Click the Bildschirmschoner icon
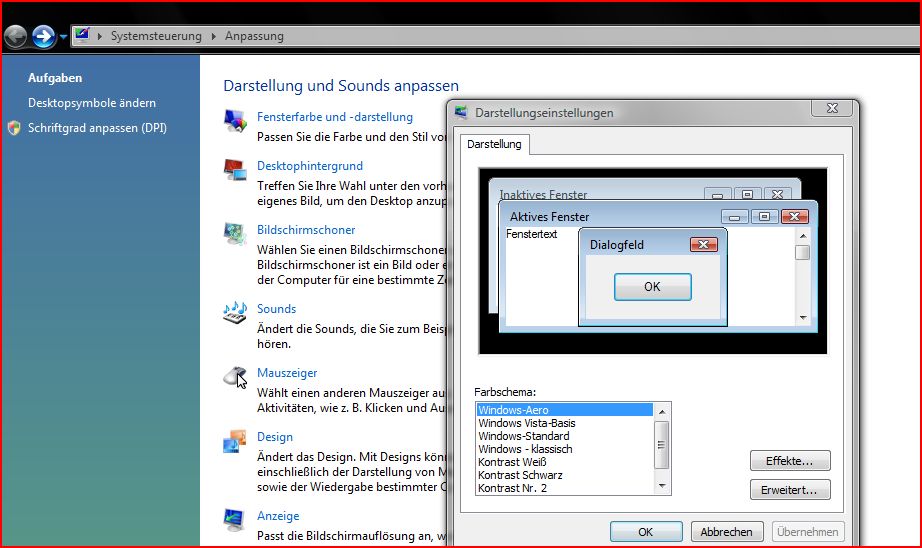Screen dimensions: 922x548 (x=235, y=233)
